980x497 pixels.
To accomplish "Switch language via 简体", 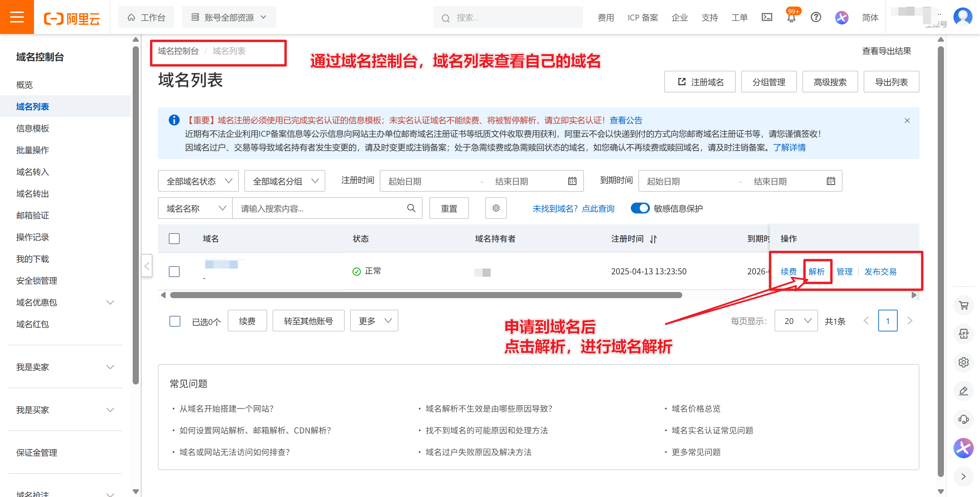I will (870, 17).
